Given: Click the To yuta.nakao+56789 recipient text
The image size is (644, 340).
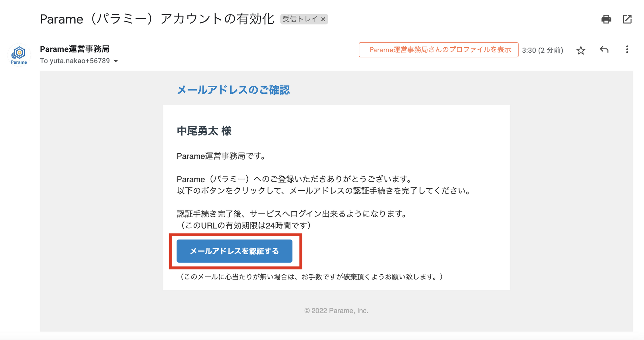Looking at the screenshot, I should [75, 61].
